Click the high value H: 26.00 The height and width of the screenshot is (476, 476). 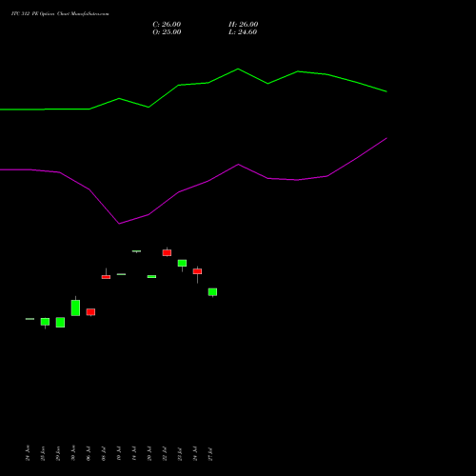tap(243, 24)
